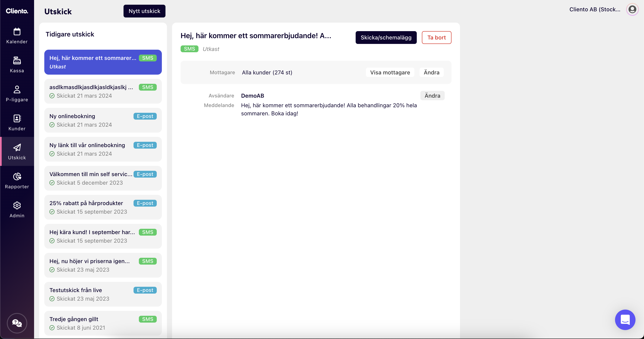Go to the Admin section
The height and width of the screenshot is (339, 644).
(17, 210)
